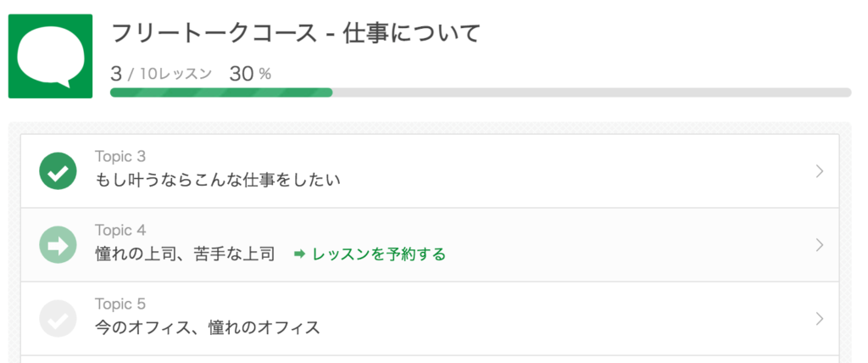Image resolution: width=868 pixels, height=363 pixels.
Task: Click the Topic 5 label
Action: point(120,304)
